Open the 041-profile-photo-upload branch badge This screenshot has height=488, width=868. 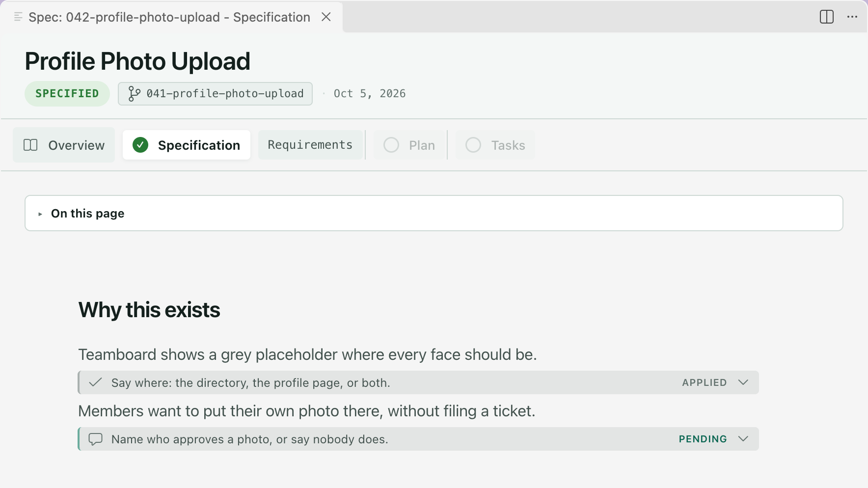click(215, 94)
